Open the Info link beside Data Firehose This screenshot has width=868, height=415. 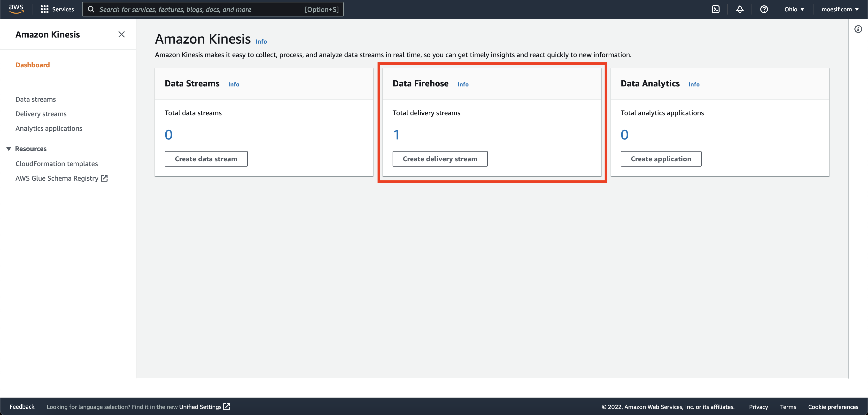click(x=463, y=84)
